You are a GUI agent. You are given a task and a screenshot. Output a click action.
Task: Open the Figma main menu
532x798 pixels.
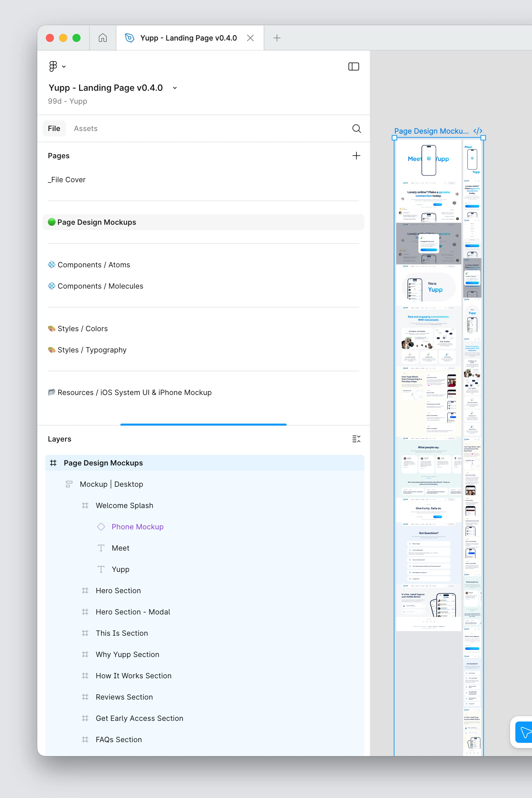[x=53, y=66]
